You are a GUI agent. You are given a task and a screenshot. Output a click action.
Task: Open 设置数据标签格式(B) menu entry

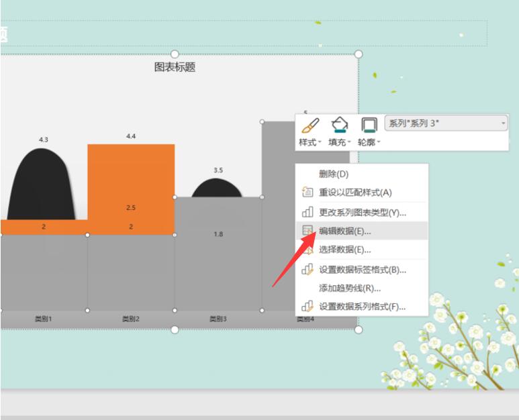[x=361, y=270]
